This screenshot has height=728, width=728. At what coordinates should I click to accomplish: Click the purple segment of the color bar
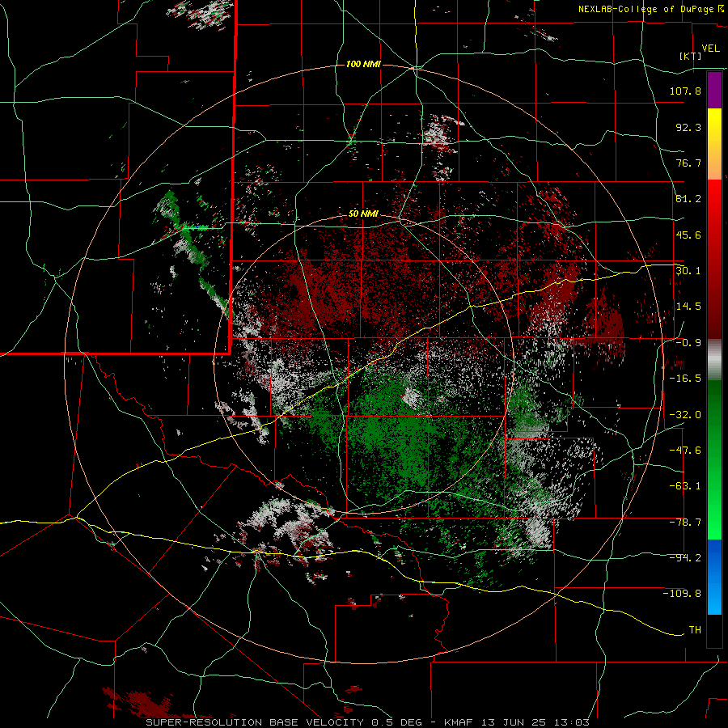click(714, 90)
